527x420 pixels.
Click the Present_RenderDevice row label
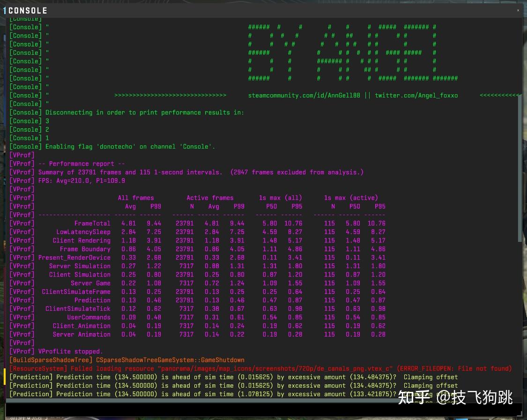click(x=74, y=258)
